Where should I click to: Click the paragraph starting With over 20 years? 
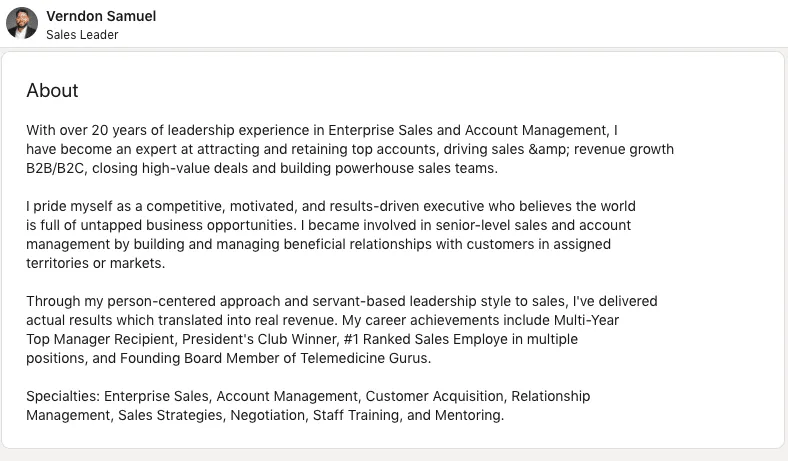coord(350,149)
